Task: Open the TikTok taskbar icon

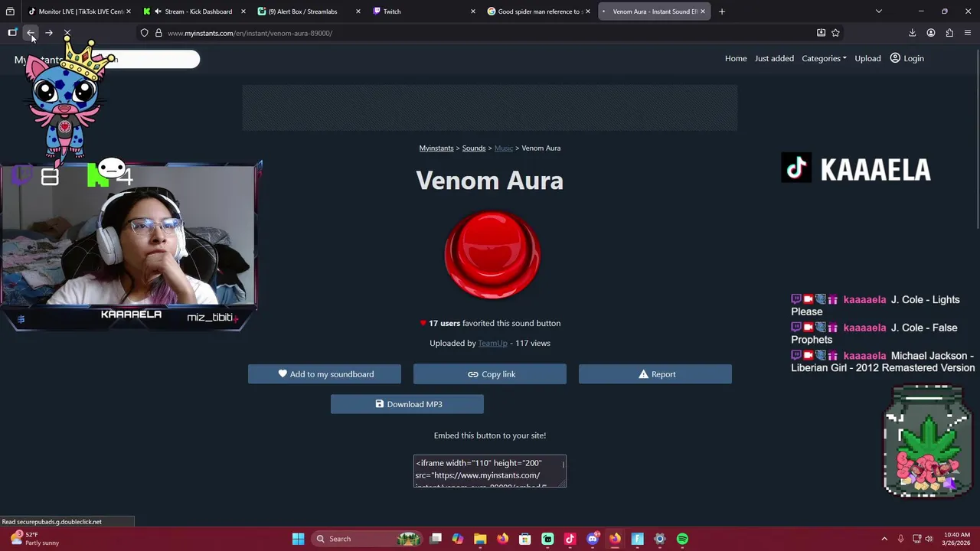Action: click(570, 539)
